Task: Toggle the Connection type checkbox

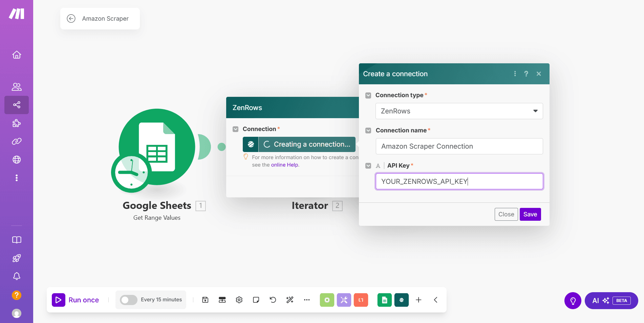Action: coord(368,95)
